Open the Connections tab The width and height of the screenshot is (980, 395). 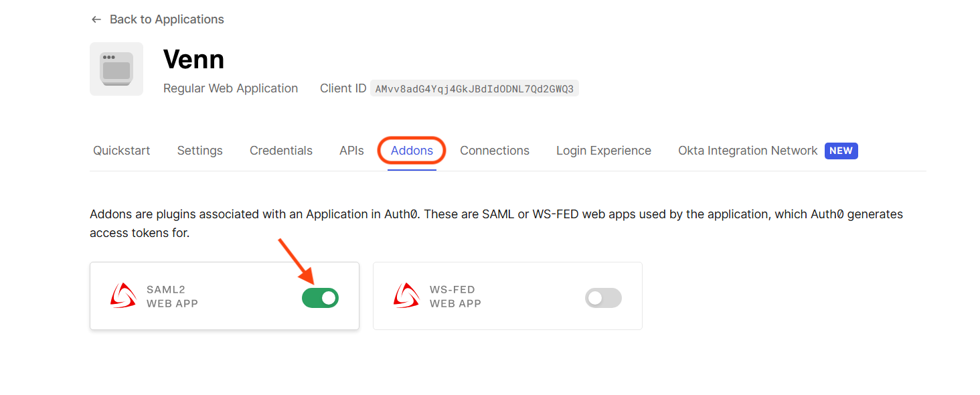[495, 150]
